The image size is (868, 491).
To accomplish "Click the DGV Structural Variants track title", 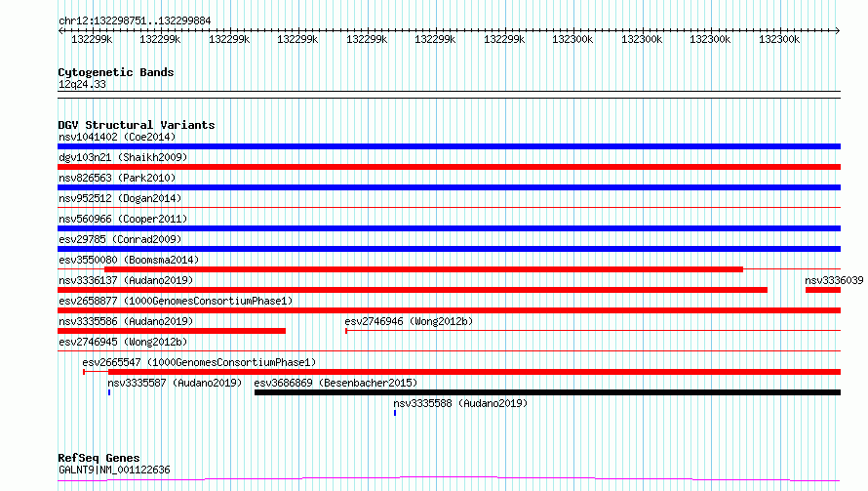I will 137,125.
